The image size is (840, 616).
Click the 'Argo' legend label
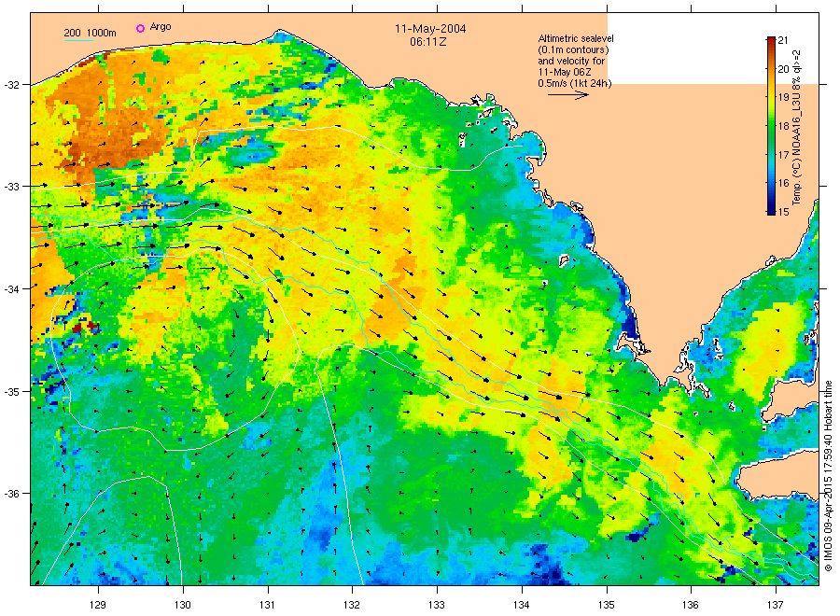pos(161,27)
